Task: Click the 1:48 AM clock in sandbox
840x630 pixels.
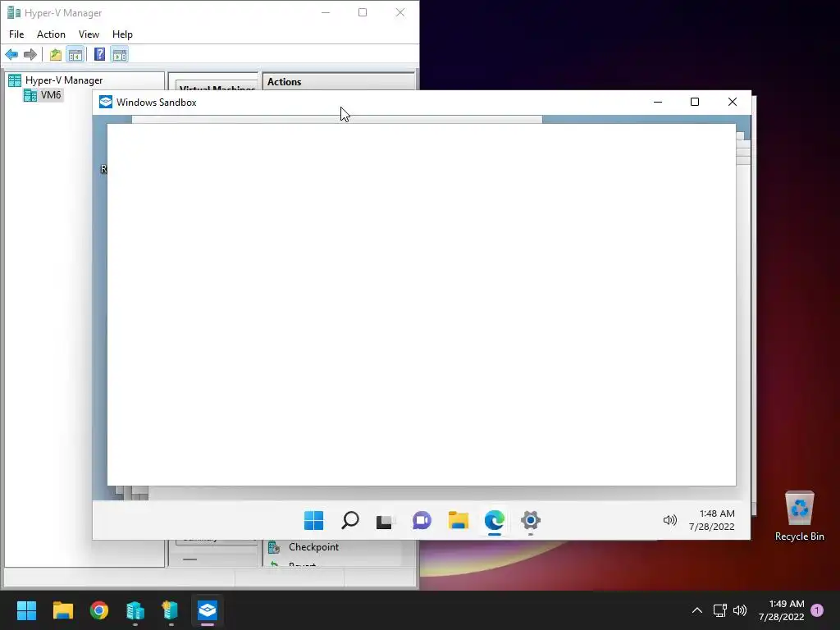Action: click(x=712, y=520)
